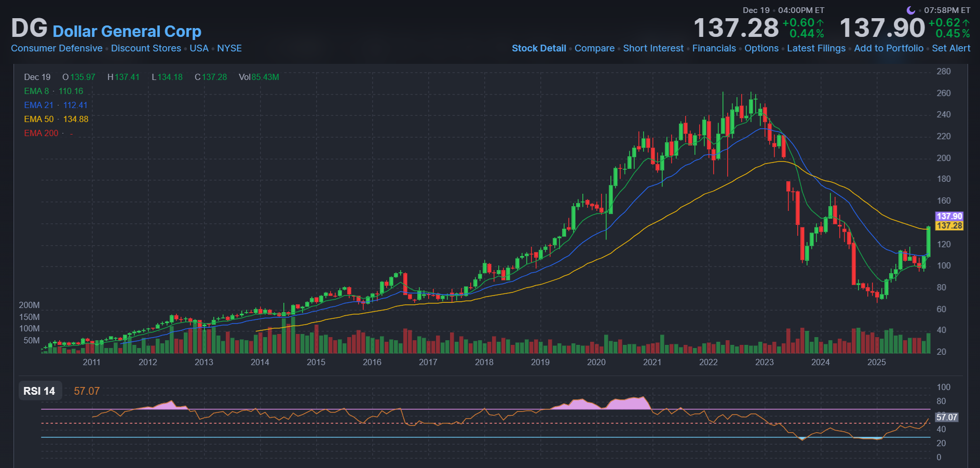Click the Vol 85.43M readout
Image resolution: width=980 pixels, height=468 pixels.
click(258, 77)
